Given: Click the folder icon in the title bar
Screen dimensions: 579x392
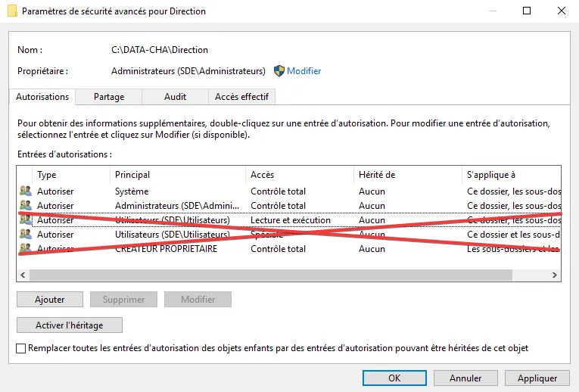Looking at the screenshot, I should coord(12,11).
